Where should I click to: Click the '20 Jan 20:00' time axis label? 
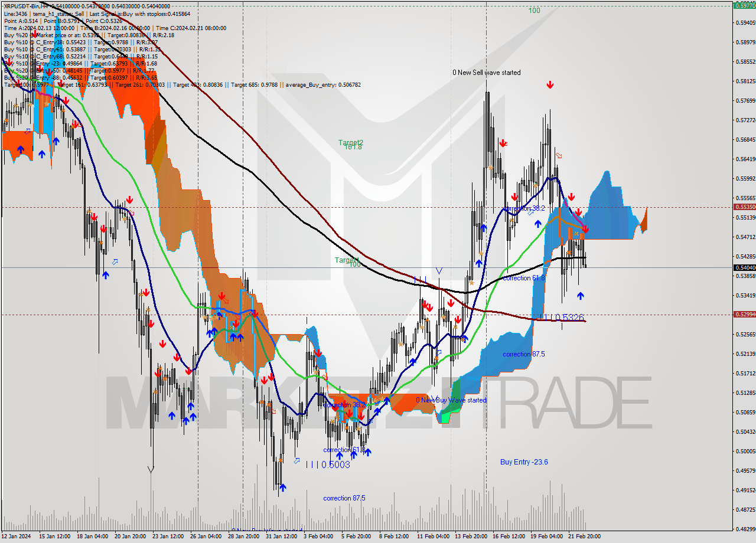[131, 537]
